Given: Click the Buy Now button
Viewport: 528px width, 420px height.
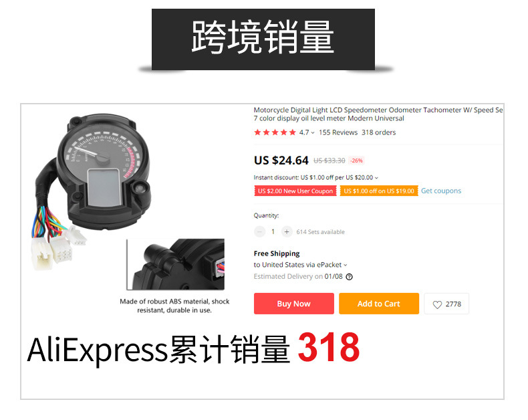Looking at the screenshot, I should pyautogui.click(x=293, y=304).
